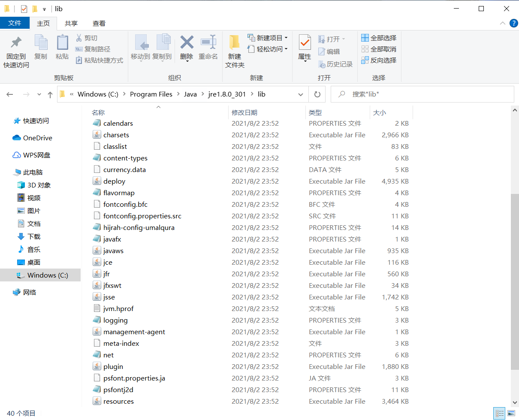Click the Back navigation arrow
The width and height of the screenshot is (519, 420).
point(10,94)
